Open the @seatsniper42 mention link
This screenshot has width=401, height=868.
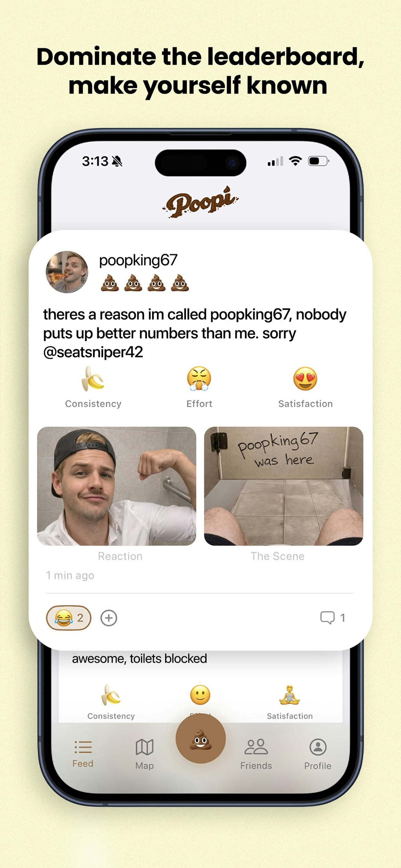93,351
